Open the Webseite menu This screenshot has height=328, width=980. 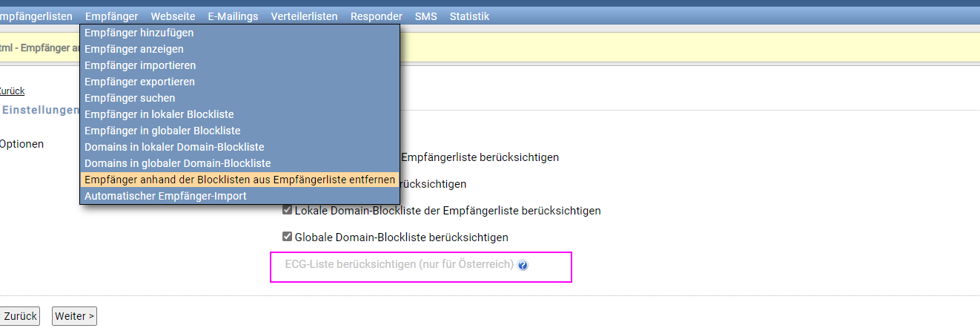(x=173, y=16)
